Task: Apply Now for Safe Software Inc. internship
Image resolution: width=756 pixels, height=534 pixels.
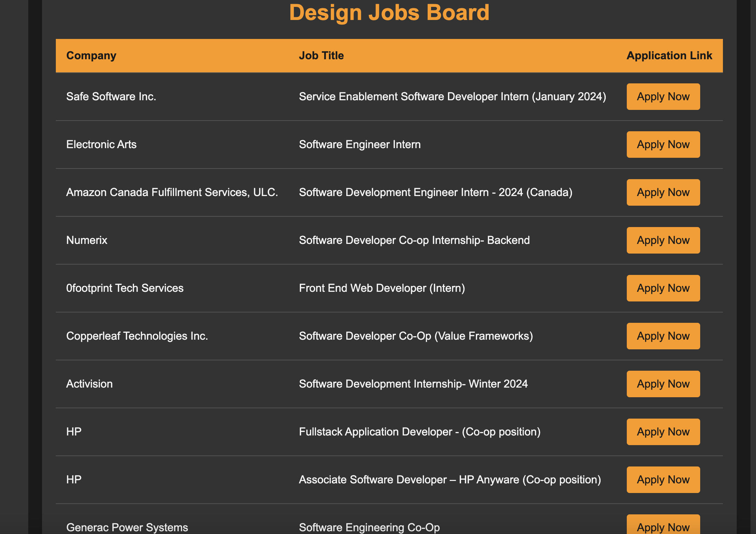Action: [663, 96]
